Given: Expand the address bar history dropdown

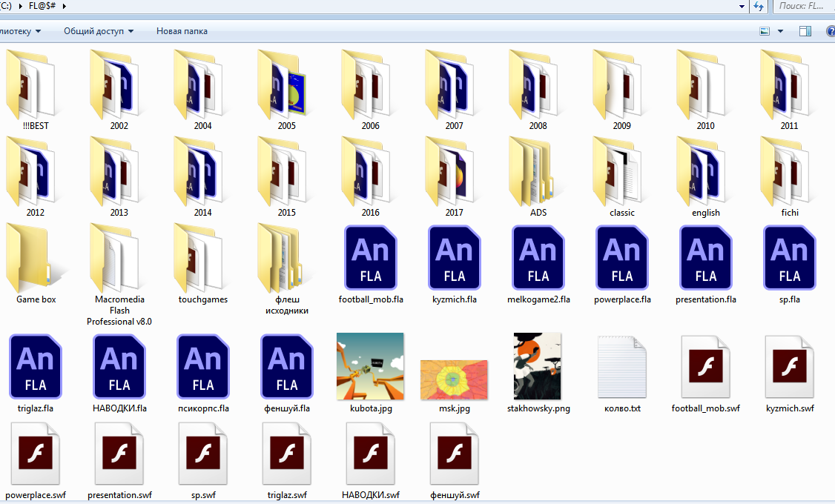Looking at the screenshot, I should [x=742, y=7].
